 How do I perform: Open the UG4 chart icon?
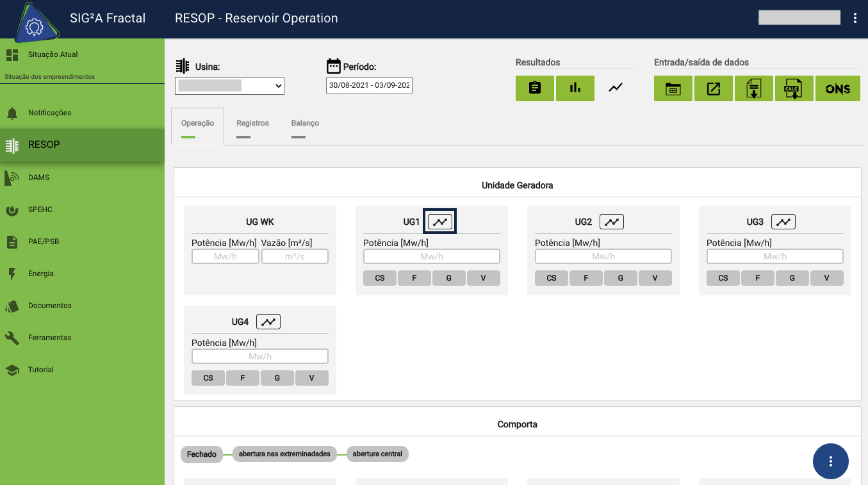268,321
